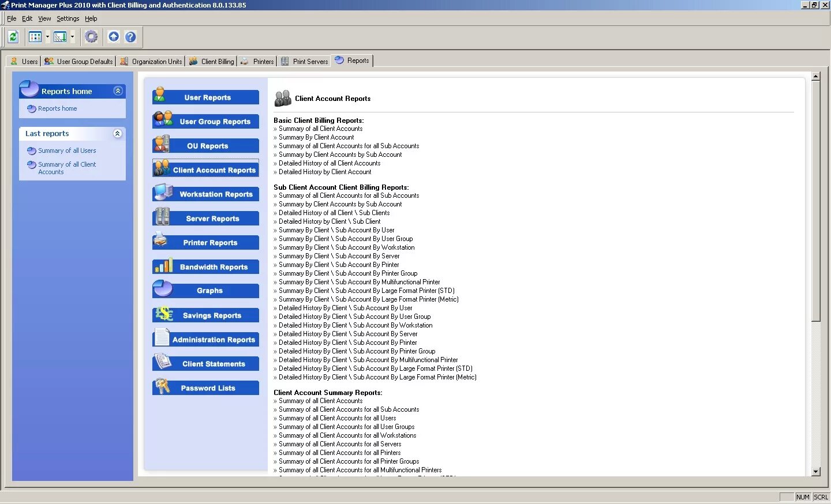The width and height of the screenshot is (831, 504).
Task: Click the Password Lists keys icon
Action: [x=163, y=386]
